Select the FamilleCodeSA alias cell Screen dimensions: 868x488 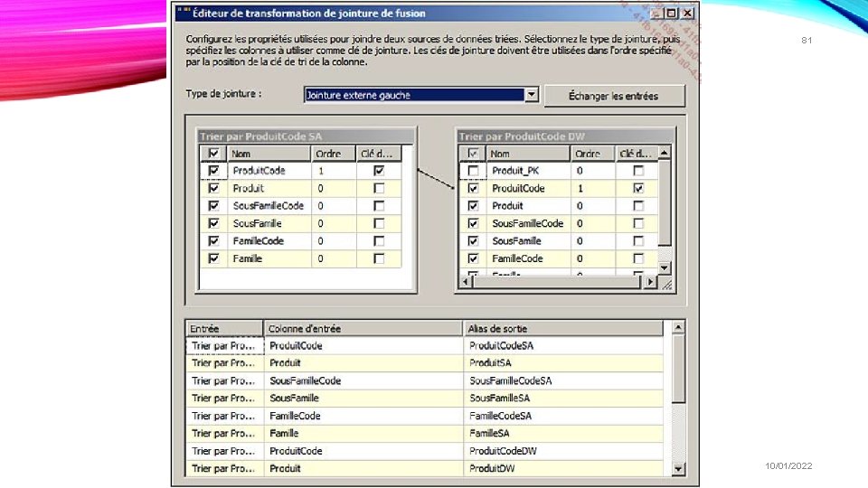coord(563,416)
